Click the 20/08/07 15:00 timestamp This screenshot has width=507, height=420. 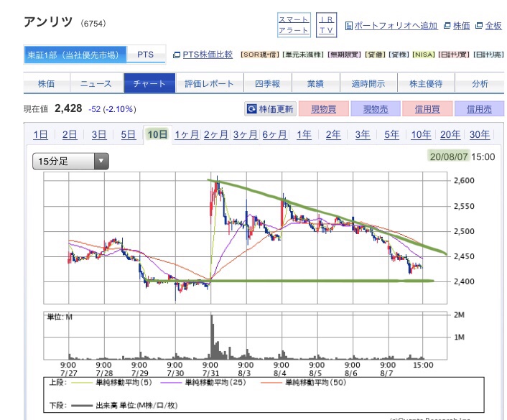click(462, 157)
